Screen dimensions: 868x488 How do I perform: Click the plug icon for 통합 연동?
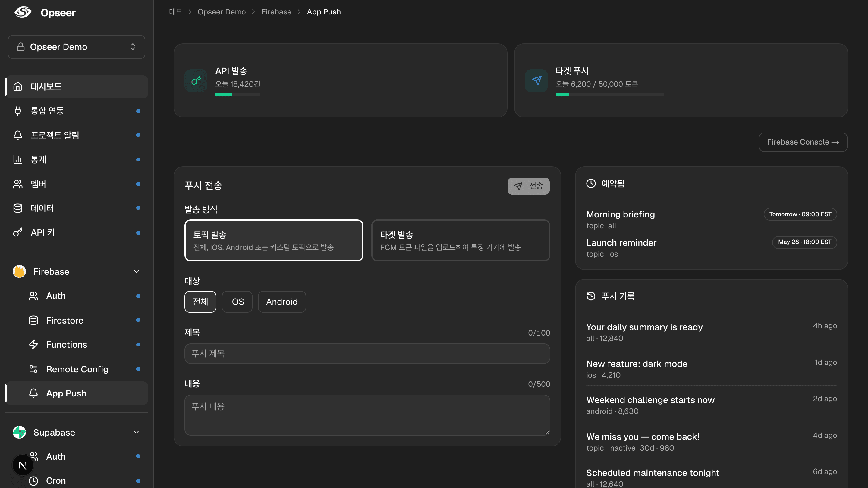[x=18, y=111]
